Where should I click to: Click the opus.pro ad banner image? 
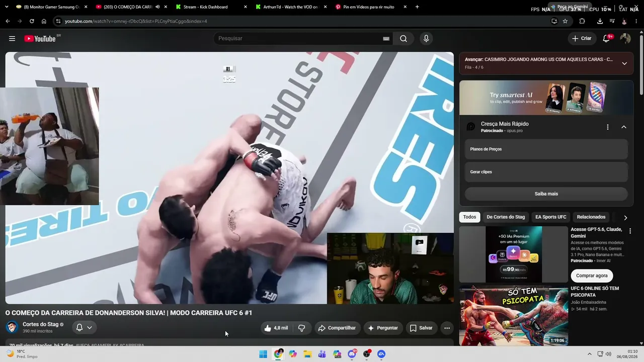pyautogui.click(x=546, y=98)
